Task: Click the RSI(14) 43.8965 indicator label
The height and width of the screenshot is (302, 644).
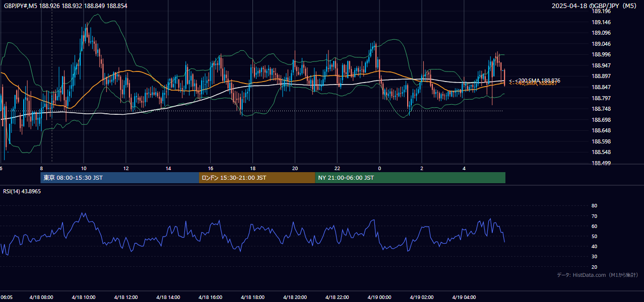Action: [x=22, y=191]
